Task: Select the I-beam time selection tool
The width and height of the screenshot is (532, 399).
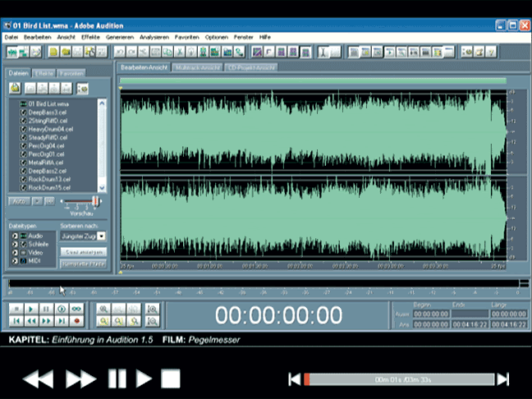Action: [x=323, y=52]
